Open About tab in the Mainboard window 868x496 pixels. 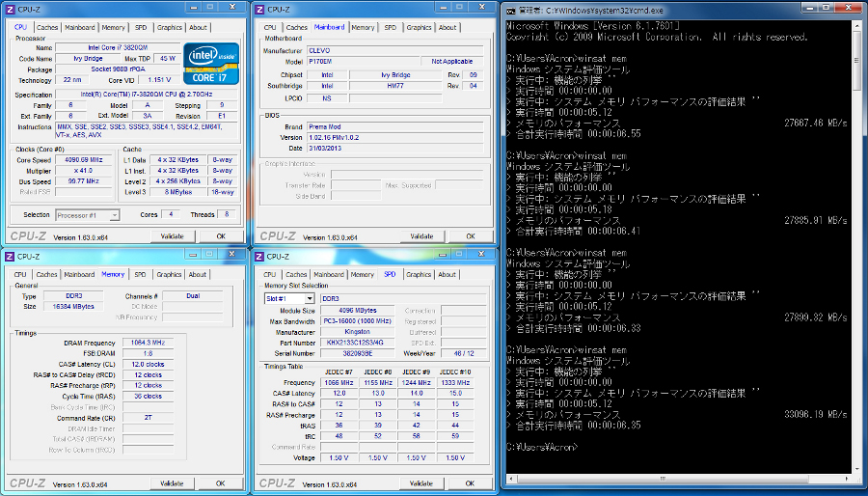(448, 27)
